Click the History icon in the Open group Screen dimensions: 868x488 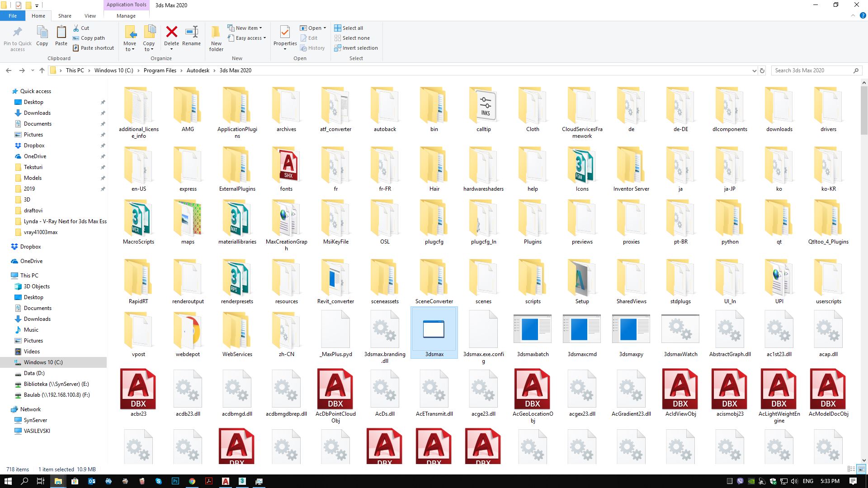[x=313, y=48]
